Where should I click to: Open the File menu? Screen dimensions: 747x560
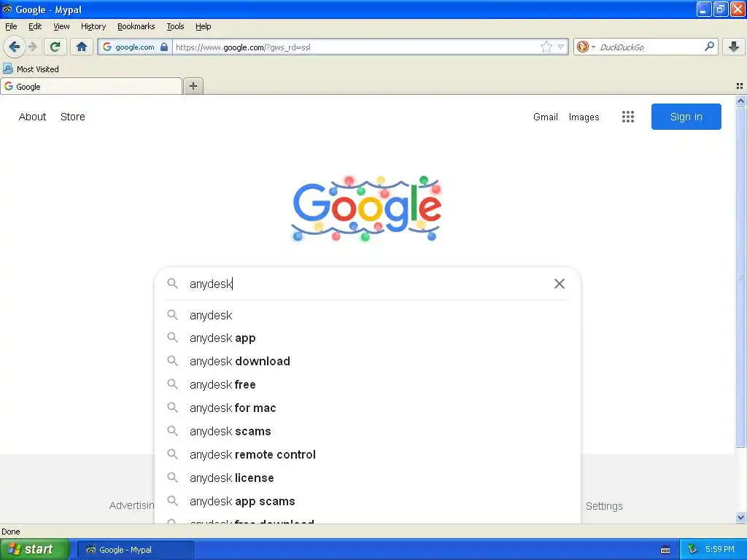11,26
